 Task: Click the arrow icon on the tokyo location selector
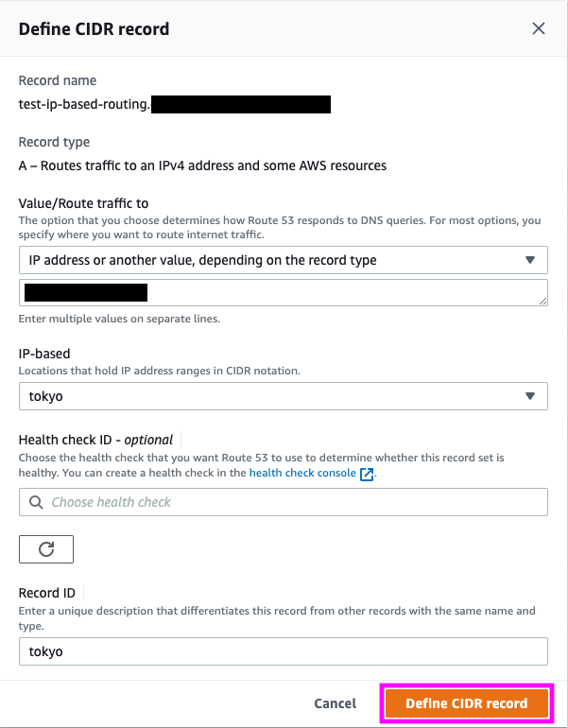tap(530, 396)
